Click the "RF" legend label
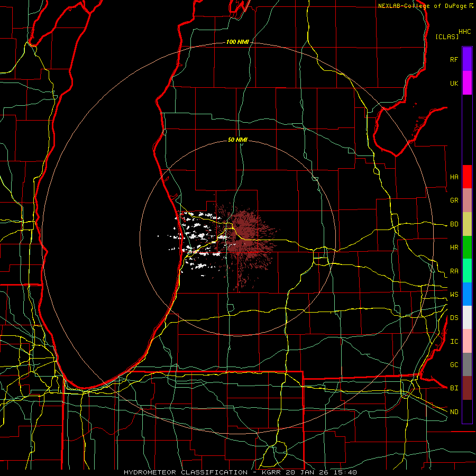Screen dimensions: 476x476 (454, 59)
